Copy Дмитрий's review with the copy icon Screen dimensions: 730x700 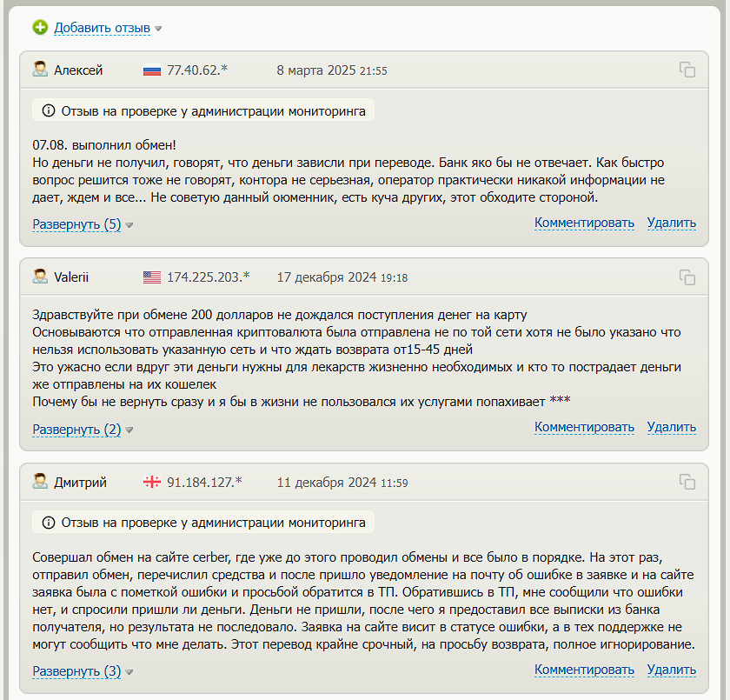(x=687, y=482)
